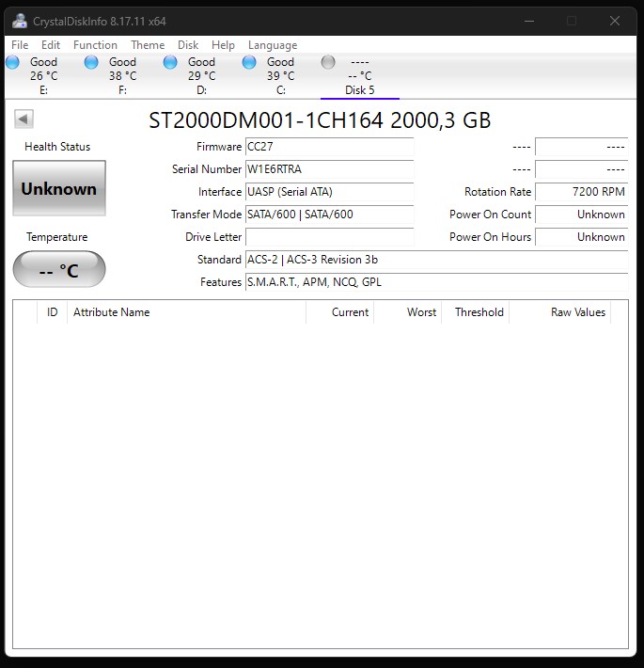The image size is (644, 668).
Task: Open the Edit menu
Action: point(51,45)
